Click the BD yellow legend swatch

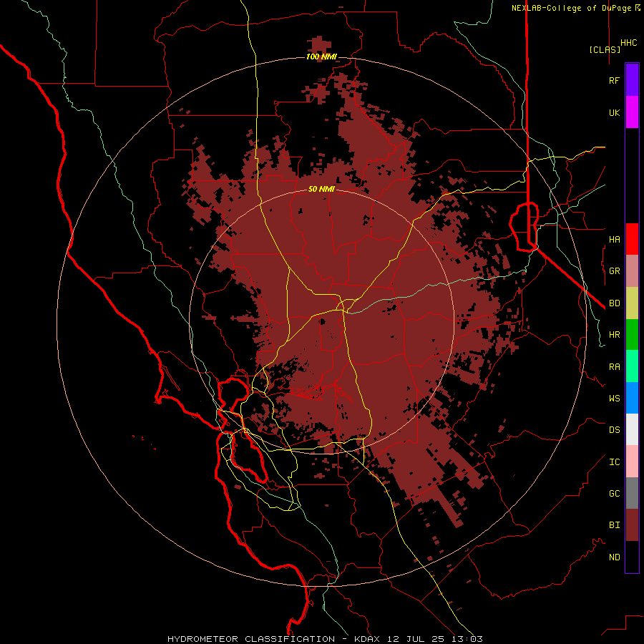point(632,303)
